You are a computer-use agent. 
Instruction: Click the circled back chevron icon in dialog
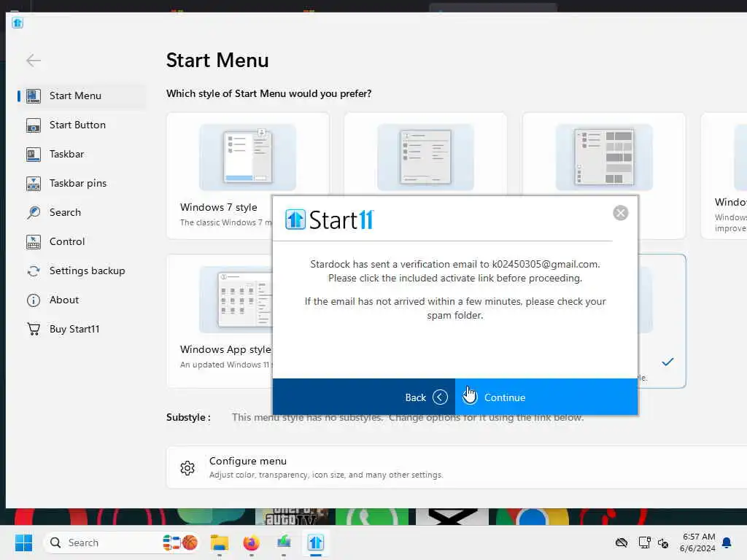[440, 397]
